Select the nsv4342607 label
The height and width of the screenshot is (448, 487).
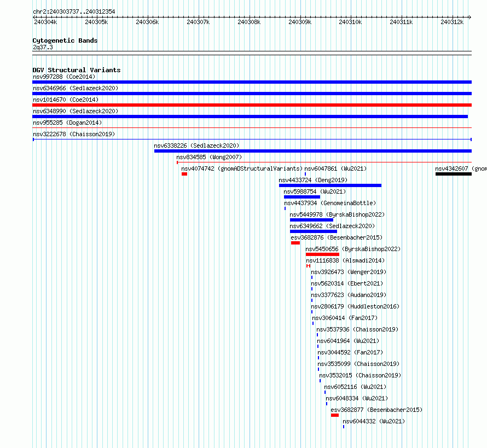click(461, 168)
